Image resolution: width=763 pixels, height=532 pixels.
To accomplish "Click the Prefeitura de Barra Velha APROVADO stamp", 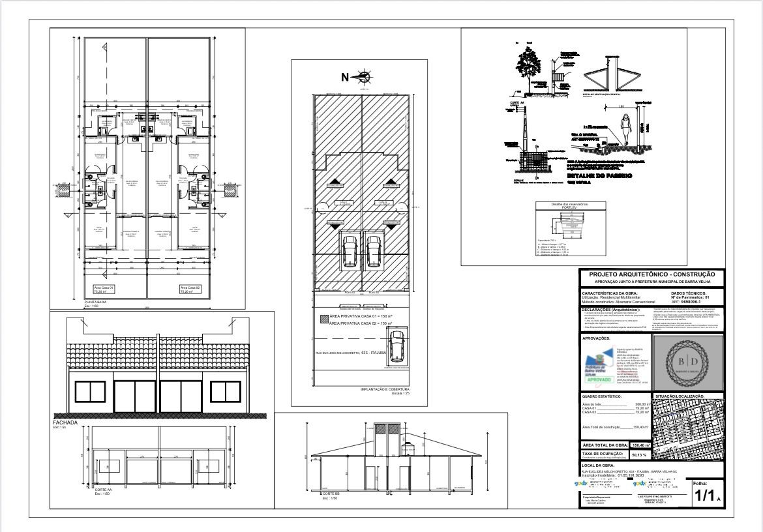I will click(599, 365).
